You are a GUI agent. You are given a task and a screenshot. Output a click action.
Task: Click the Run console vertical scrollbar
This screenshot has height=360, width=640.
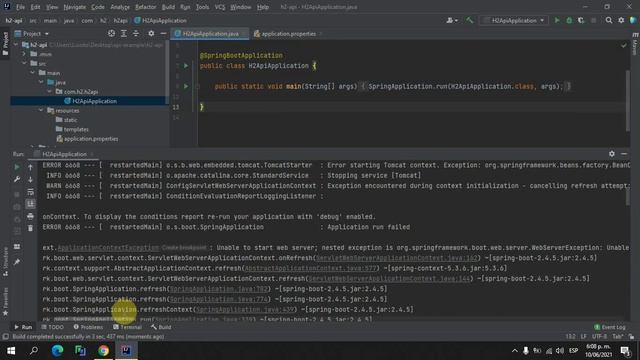pos(628,198)
